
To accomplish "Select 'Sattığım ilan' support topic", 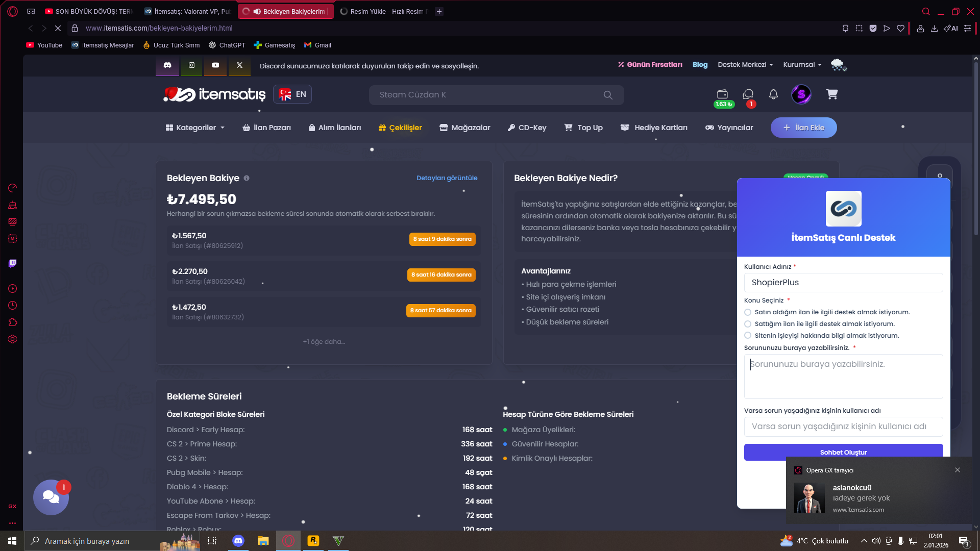I will (748, 324).
